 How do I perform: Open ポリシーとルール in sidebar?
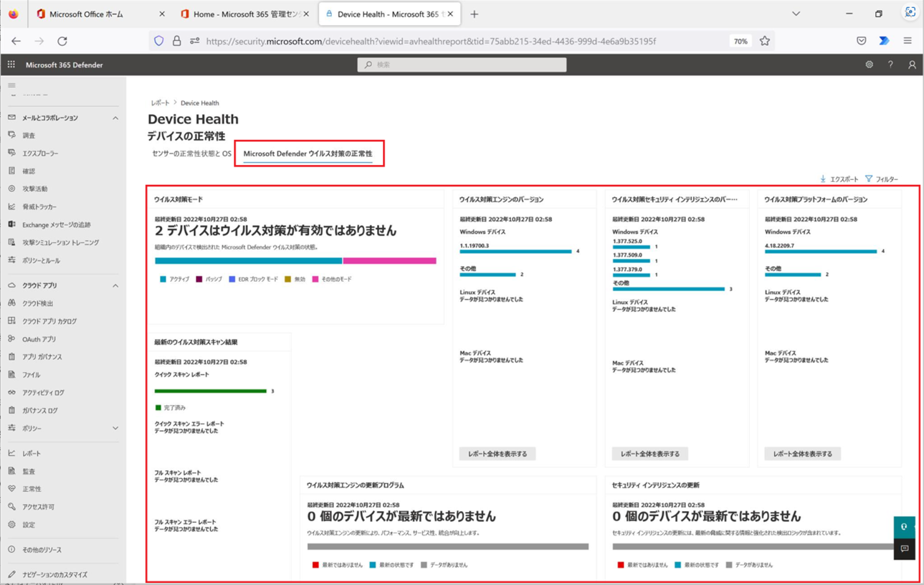[x=41, y=261]
